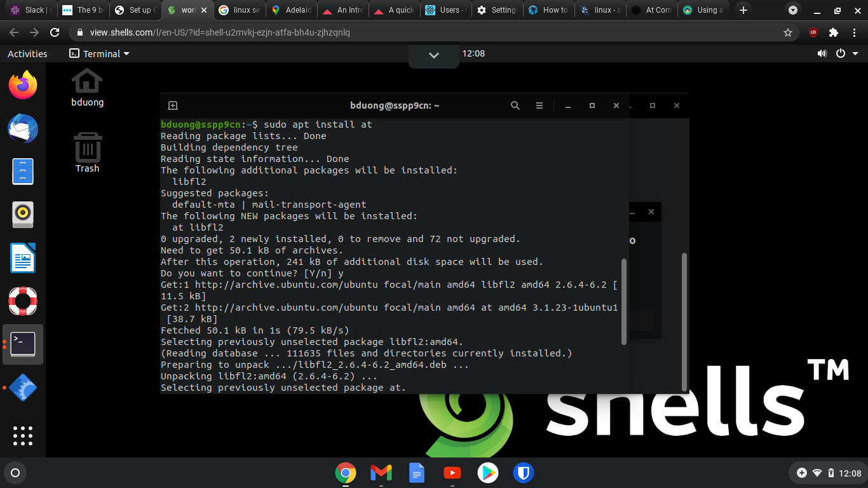This screenshot has width=868, height=488.
Task: Launch LibreOffice Writer from the dock
Action: tap(23, 258)
